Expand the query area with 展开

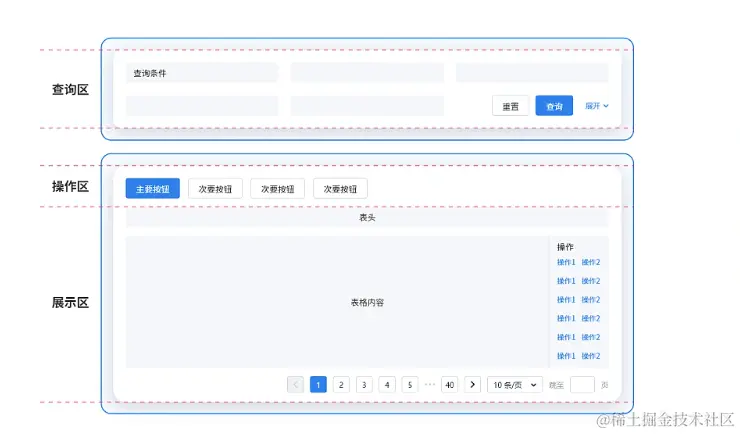pyautogui.click(x=597, y=106)
